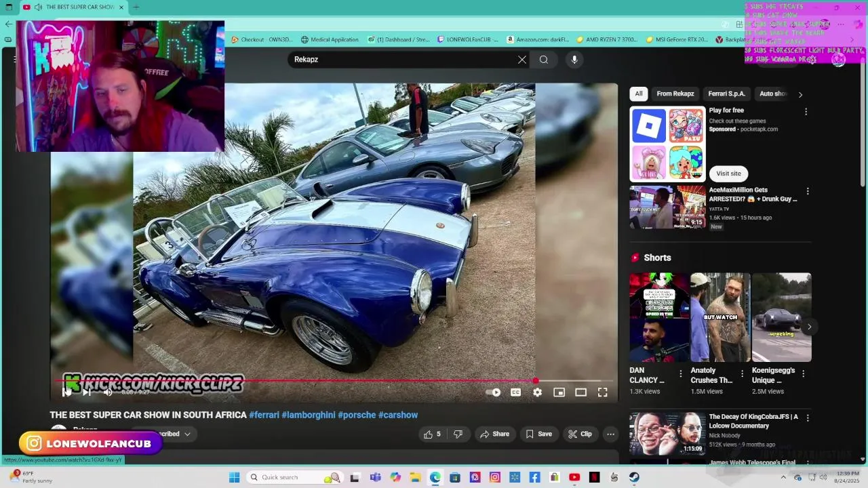This screenshot has width=868, height=488.
Task: Click the taskbar Quick search box
Action: (x=294, y=477)
